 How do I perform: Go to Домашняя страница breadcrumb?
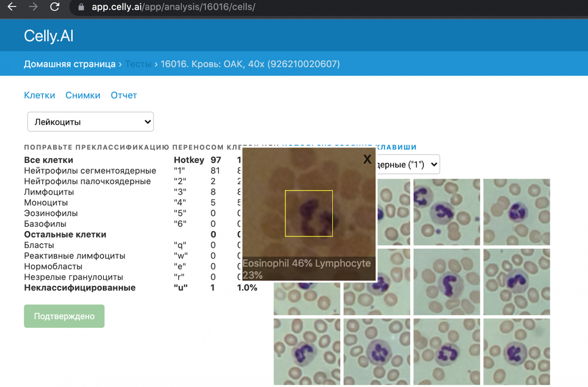(x=70, y=64)
